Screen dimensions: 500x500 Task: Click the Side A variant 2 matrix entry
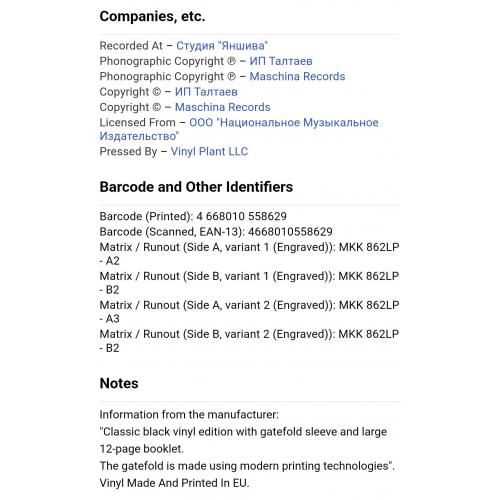click(x=249, y=312)
